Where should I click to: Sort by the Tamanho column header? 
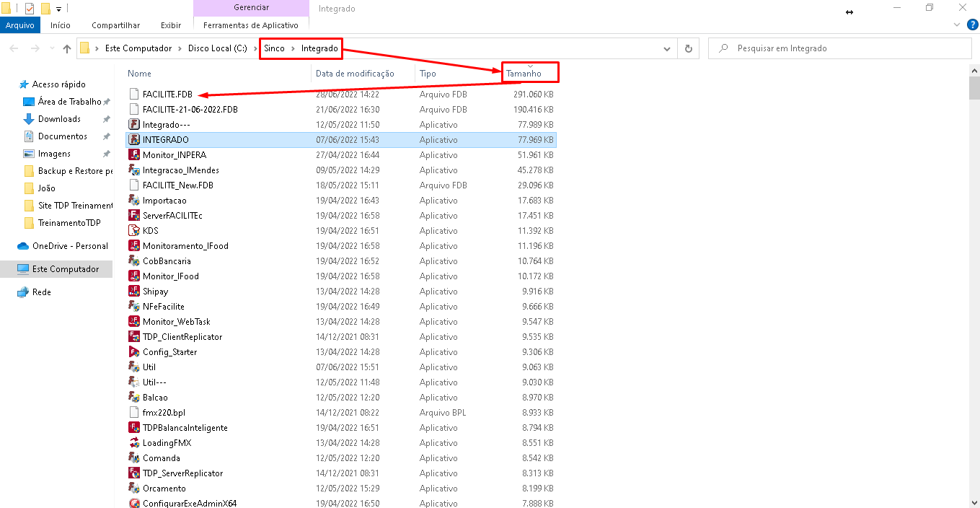524,74
